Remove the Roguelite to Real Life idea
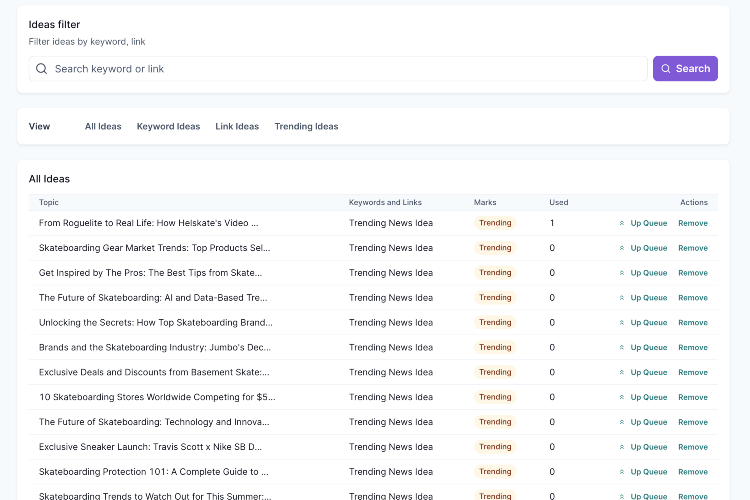750x500 pixels. pyautogui.click(x=692, y=223)
